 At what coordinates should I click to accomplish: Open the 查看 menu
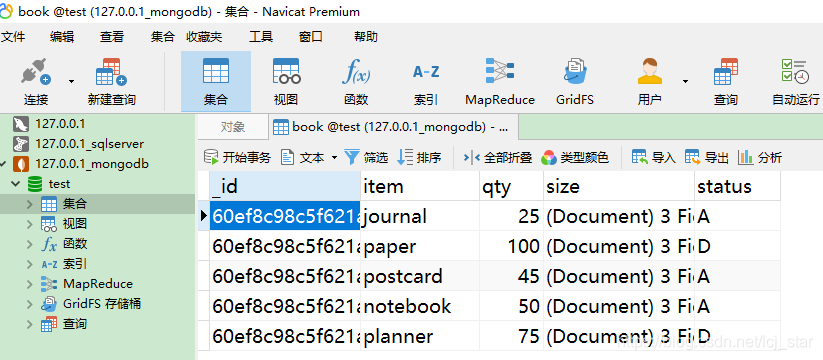[112, 37]
